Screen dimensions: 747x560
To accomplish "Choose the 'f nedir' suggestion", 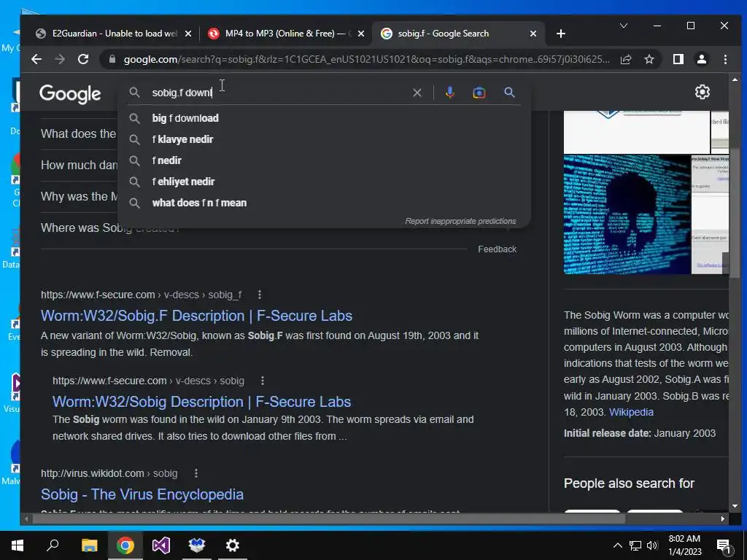I will 324,160.
